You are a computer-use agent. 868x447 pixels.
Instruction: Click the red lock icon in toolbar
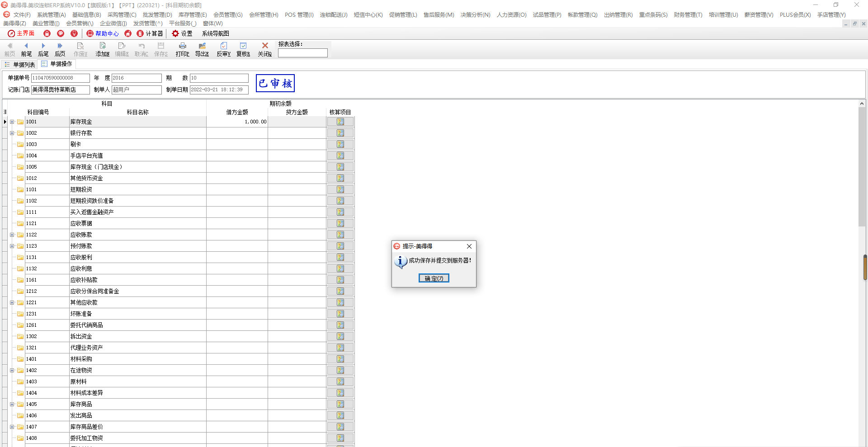point(47,33)
